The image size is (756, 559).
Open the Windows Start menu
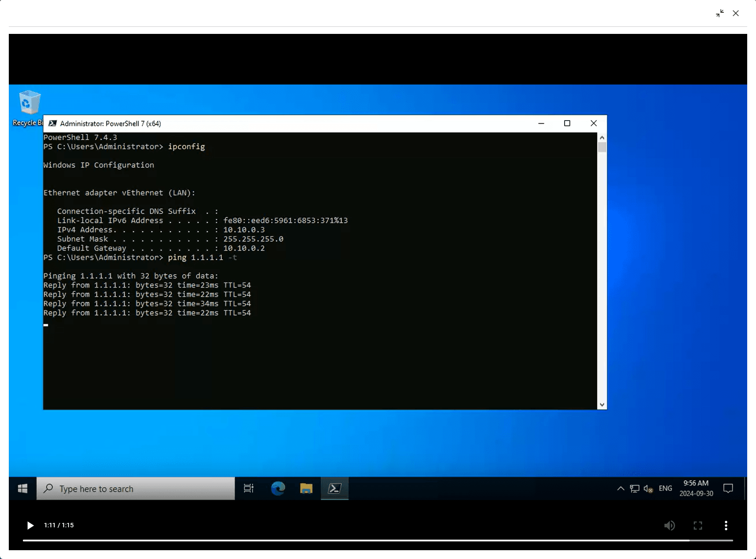click(x=22, y=489)
